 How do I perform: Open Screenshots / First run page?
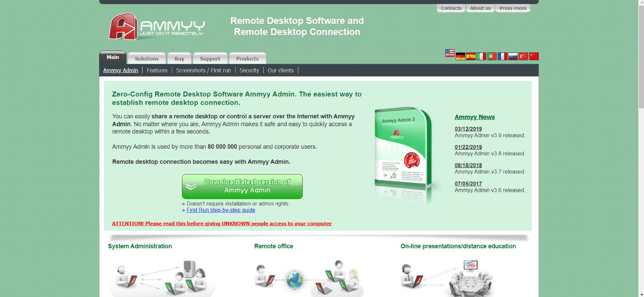tap(203, 71)
